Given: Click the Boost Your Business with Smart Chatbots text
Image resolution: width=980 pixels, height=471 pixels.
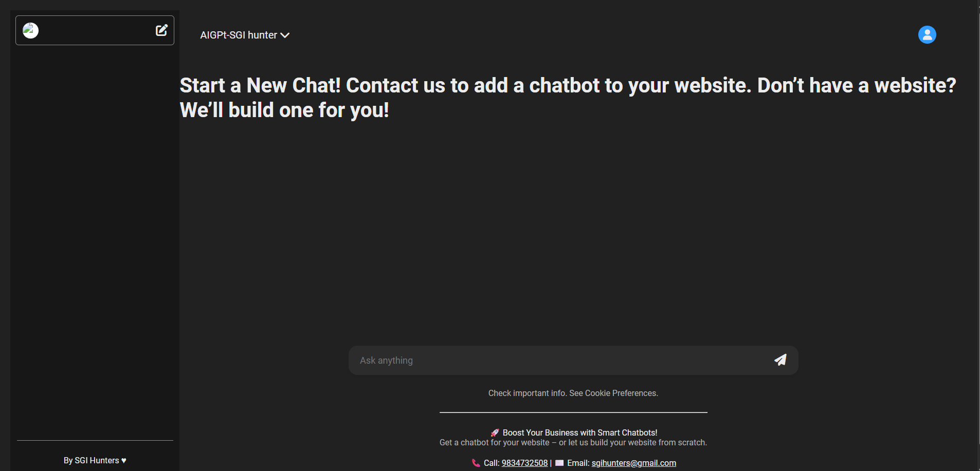Looking at the screenshot, I should [579, 433].
